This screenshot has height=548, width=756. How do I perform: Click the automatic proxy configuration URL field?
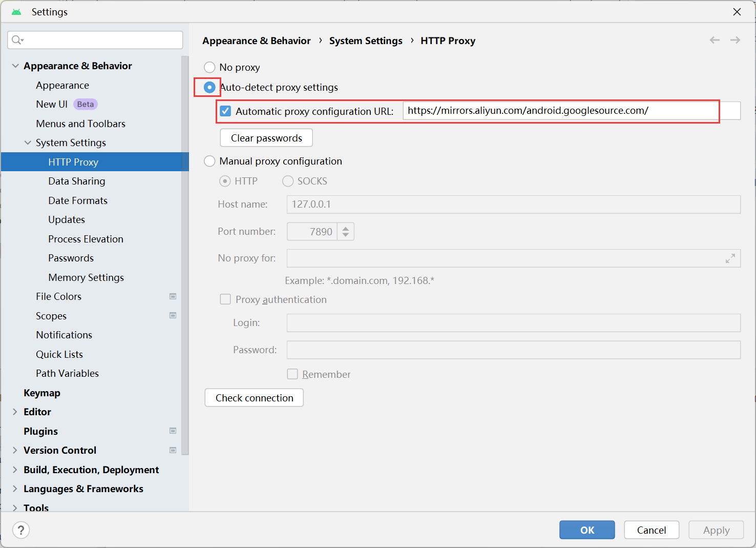click(x=572, y=111)
